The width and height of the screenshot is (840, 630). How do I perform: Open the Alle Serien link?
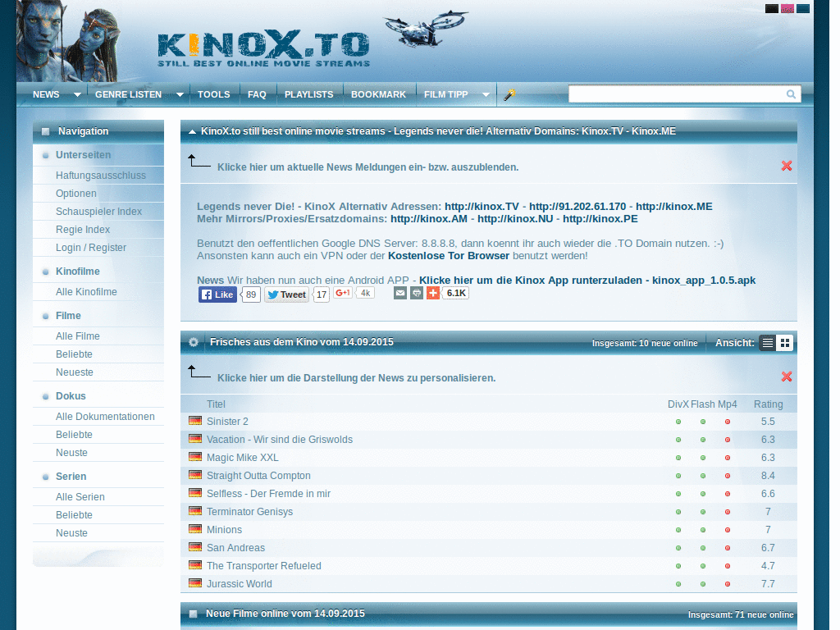80,497
